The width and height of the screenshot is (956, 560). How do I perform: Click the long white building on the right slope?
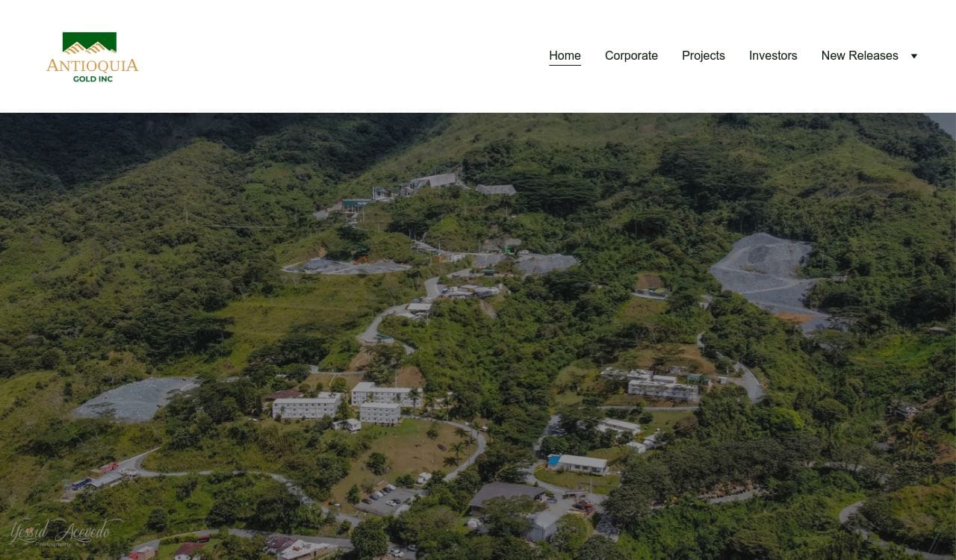662,389
